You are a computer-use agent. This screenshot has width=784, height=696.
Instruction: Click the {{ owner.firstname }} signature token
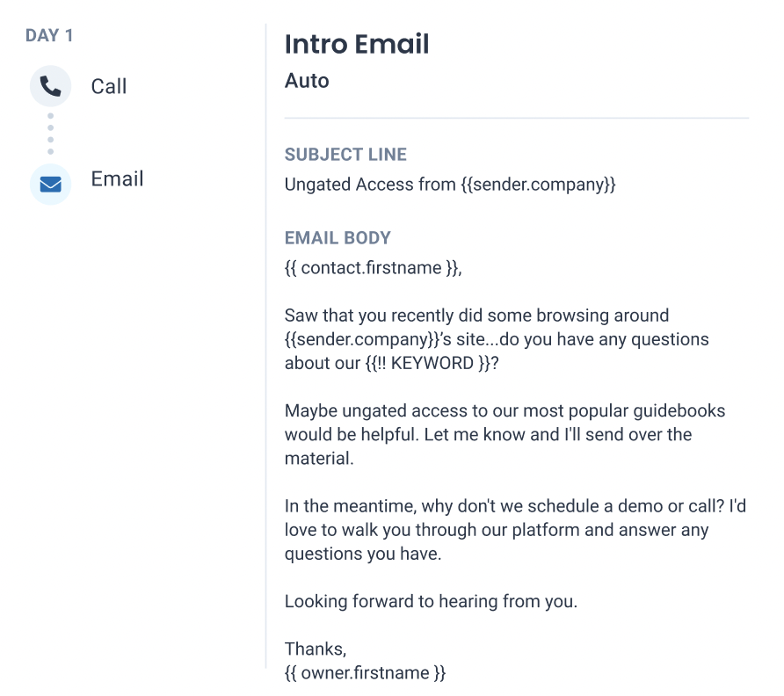[x=365, y=673]
